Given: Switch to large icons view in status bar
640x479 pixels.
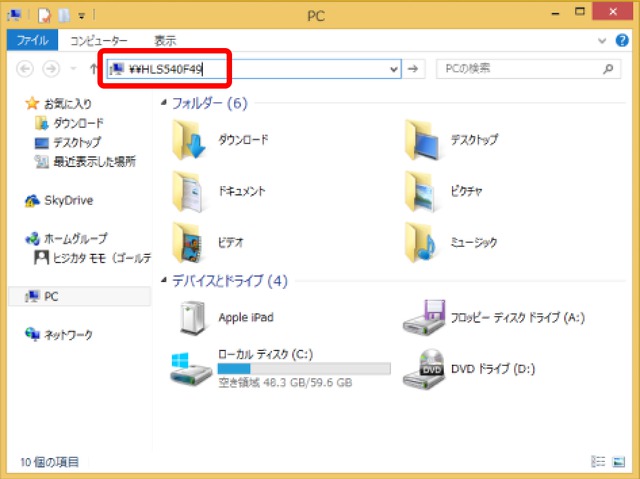Looking at the screenshot, I should pos(619,462).
